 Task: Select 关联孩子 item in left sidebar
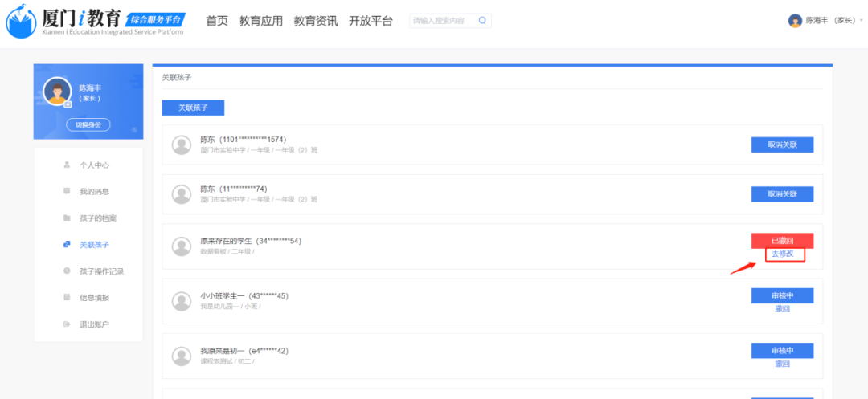94,245
